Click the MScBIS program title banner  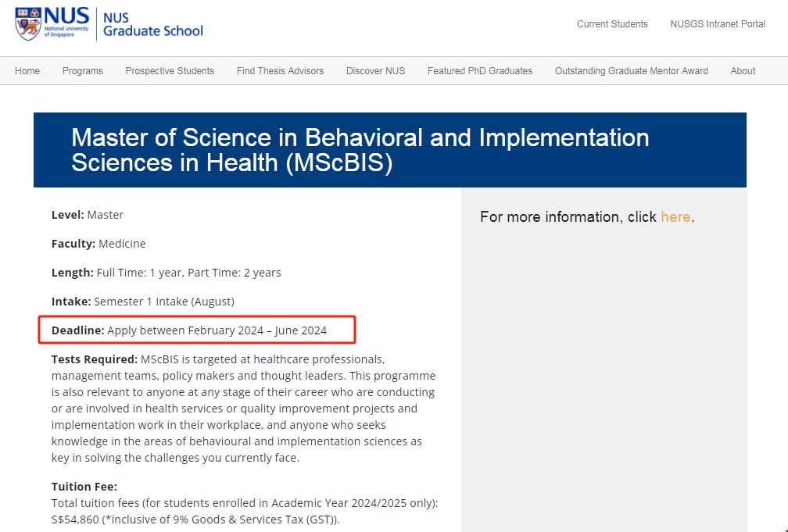coord(360,150)
